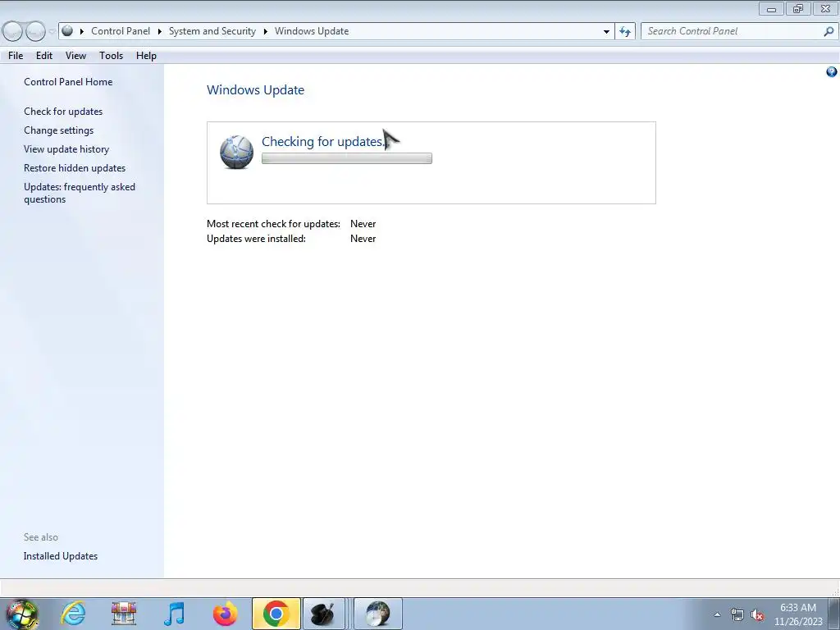The width and height of the screenshot is (840, 630).
Task: Open the File menu
Action: [x=16, y=56]
